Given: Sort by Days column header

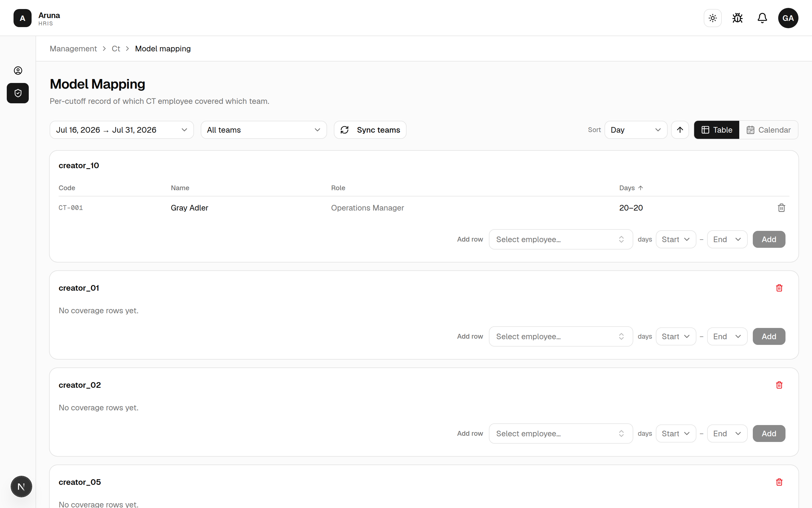Looking at the screenshot, I should pos(631,188).
